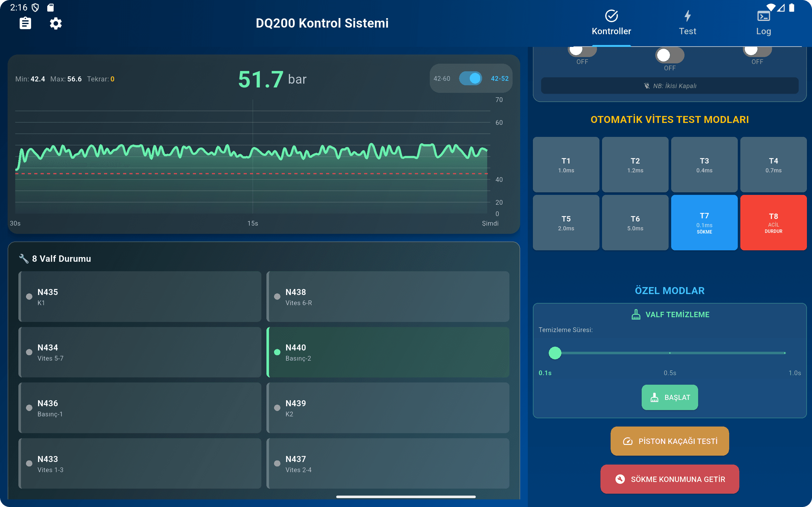
Task: Start the PİSTON KAÇAĞI TESTİ
Action: pyautogui.click(x=669, y=441)
